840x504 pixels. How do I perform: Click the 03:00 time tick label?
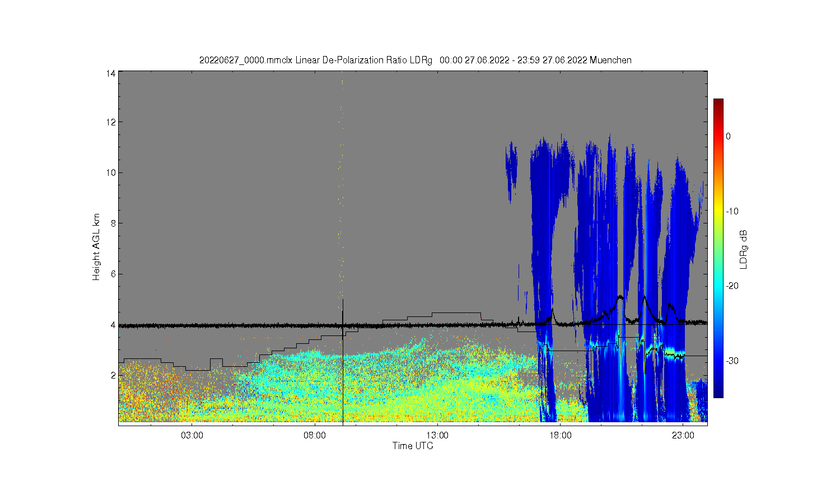[192, 435]
